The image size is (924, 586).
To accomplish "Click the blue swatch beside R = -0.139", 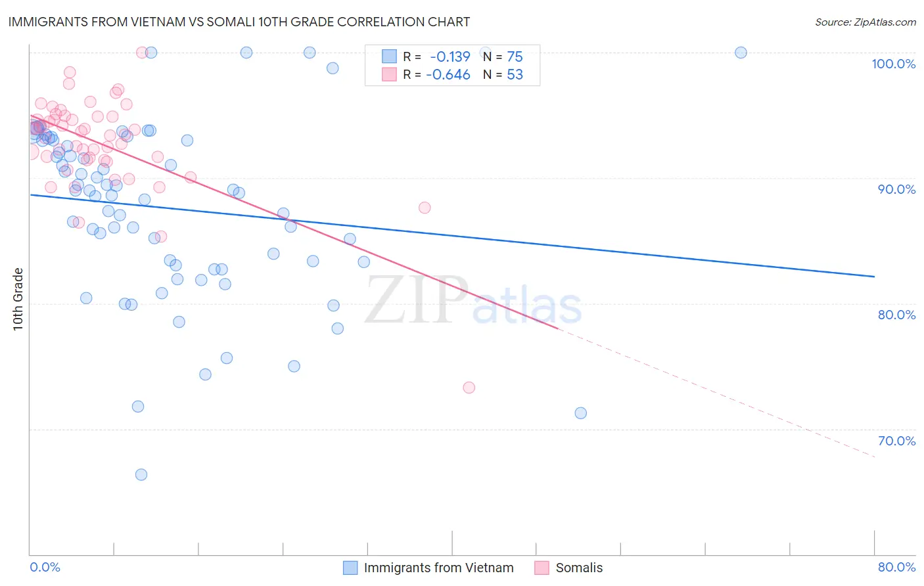I will click(x=390, y=56).
